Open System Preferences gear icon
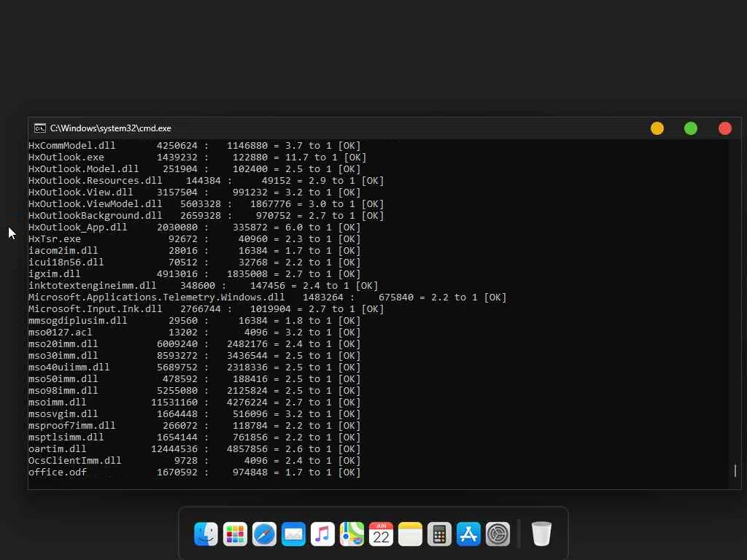747x560 pixels. pyautogui.click(x=498, y=534)
